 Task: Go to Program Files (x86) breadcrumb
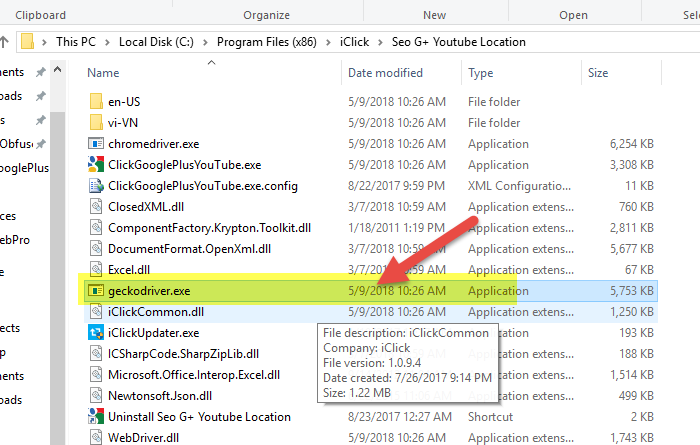point(267,42)
